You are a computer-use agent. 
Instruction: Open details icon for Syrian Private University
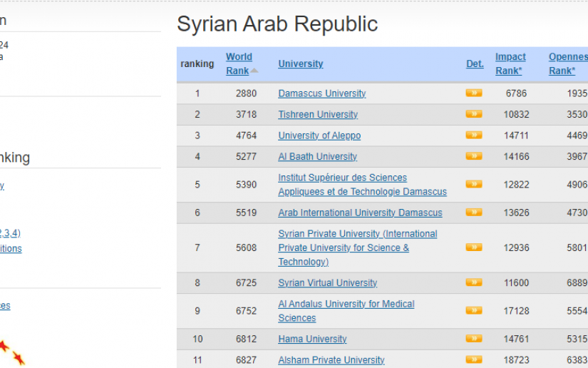(474, 247)
